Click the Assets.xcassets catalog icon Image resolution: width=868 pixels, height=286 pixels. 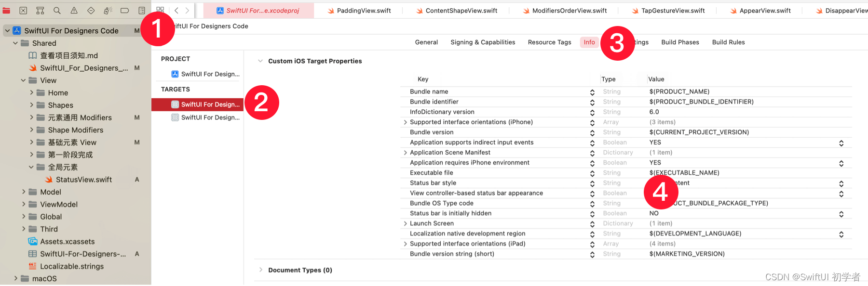(33, 242)
